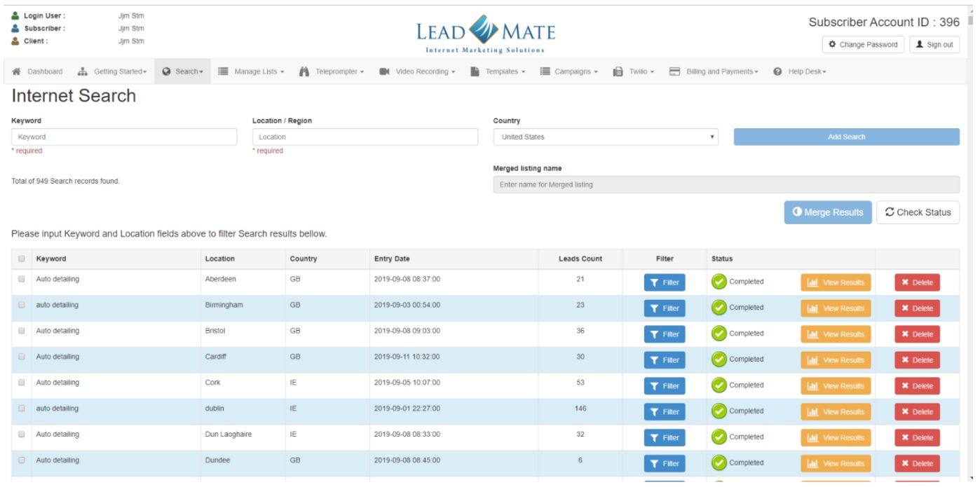The width and height of the screenshot is (980, 487).
Task: Click the Video Recording camera icon
Action: tap(384, 71)
